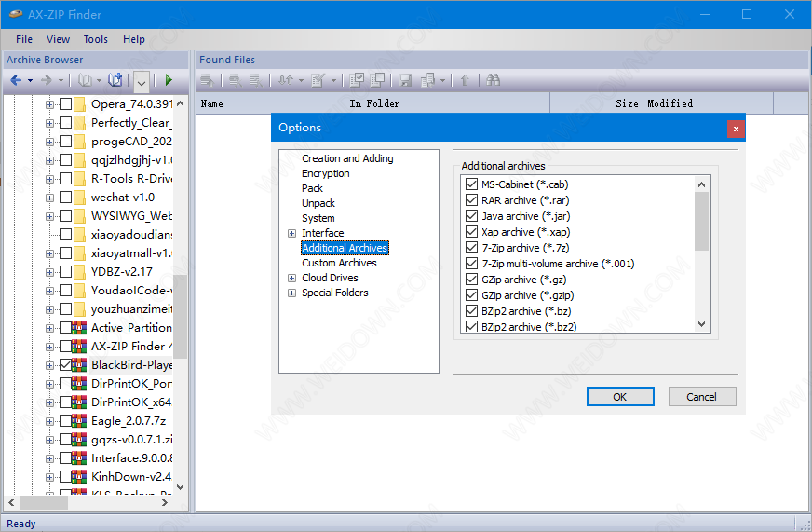812x532 pixels.
Task: Click the forward arrow in Archive Browser
Action: coord(47,80)
